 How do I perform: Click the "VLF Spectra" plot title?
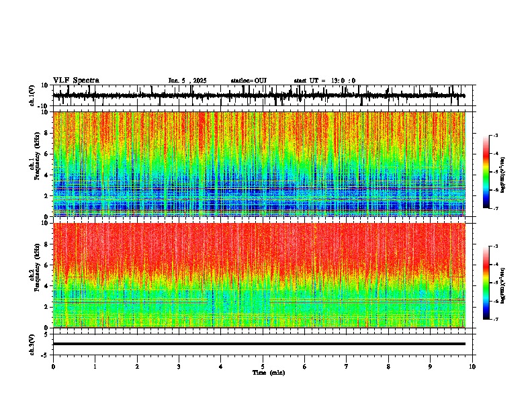(x=76, y=81)
